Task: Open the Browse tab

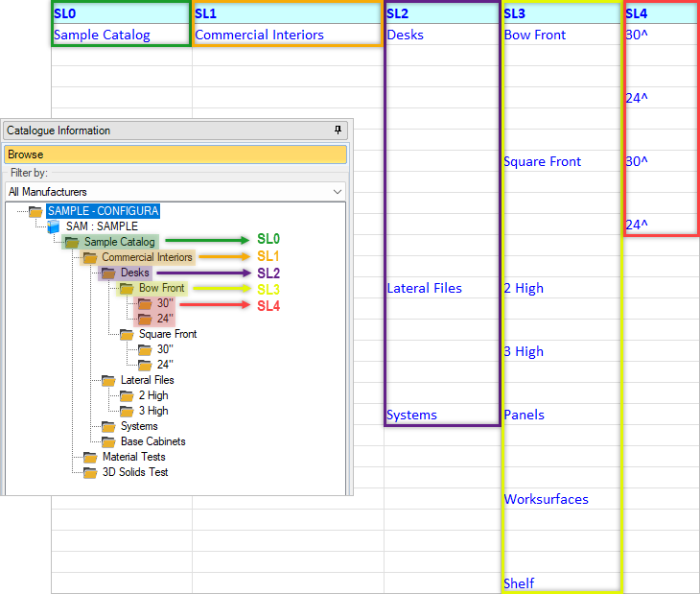Action: 175,154
